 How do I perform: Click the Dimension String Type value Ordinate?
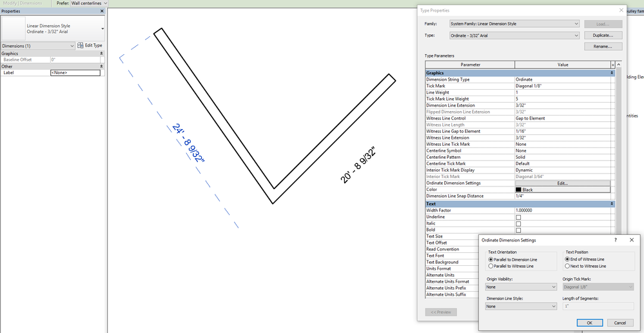pyautogui.click(x=563, y=79)
